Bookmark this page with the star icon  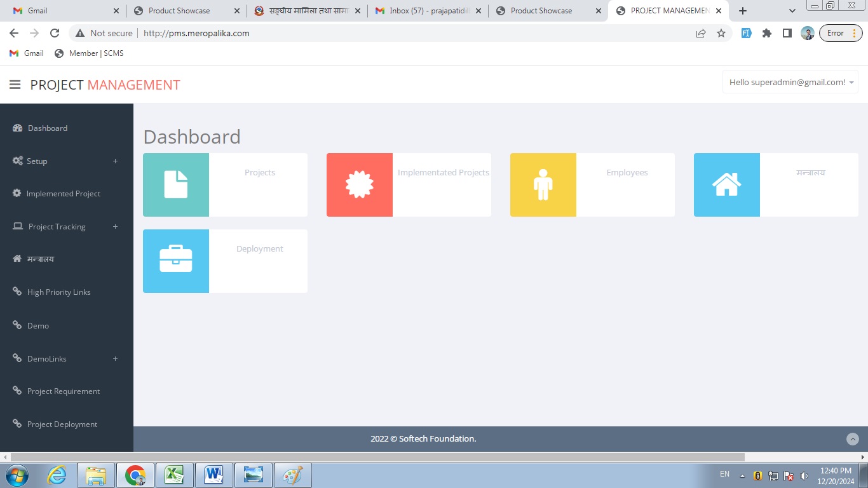(721, 33)
